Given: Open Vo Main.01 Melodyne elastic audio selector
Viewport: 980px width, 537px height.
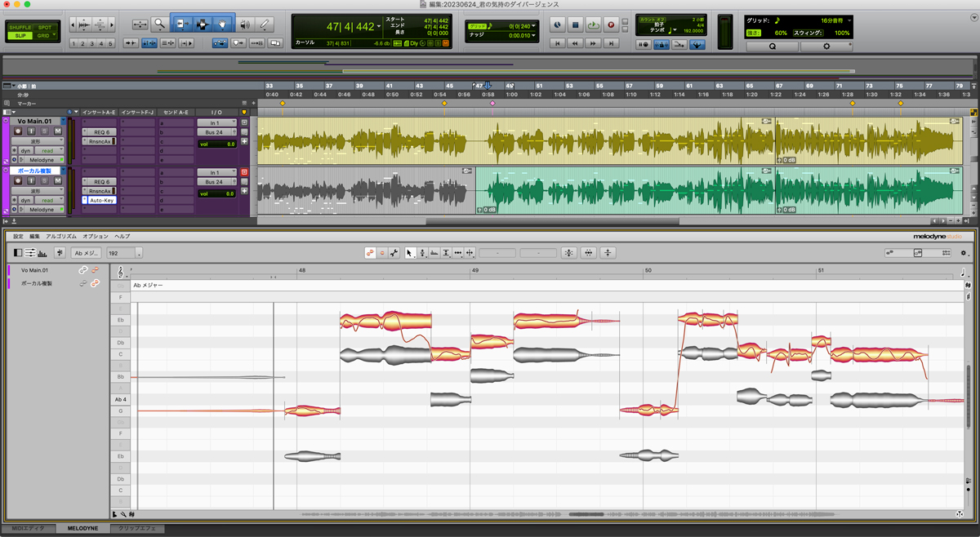Looking at the screenshot, I should [x=42, y=160].
